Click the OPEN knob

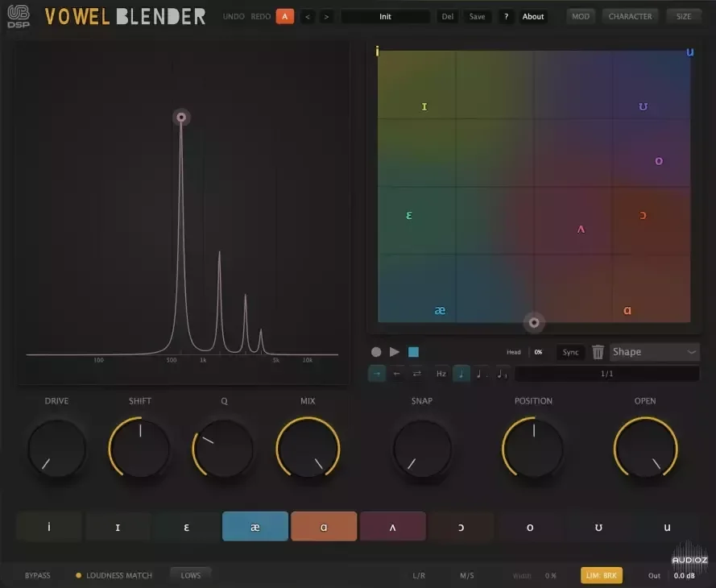[645, 449]
